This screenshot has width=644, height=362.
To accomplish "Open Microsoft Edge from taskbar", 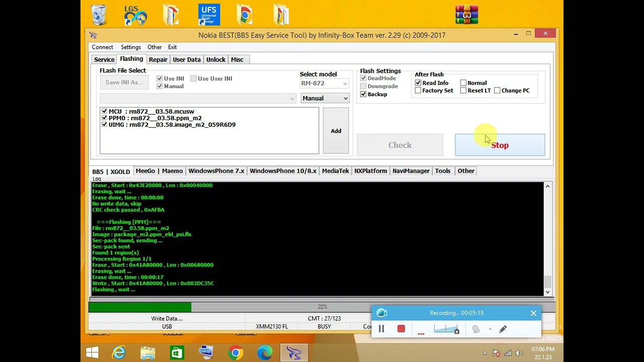I will [265, 353].
